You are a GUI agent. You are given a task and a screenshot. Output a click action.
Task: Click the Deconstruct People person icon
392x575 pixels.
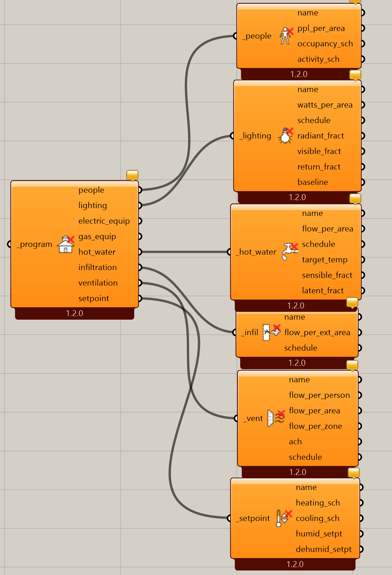286,36
